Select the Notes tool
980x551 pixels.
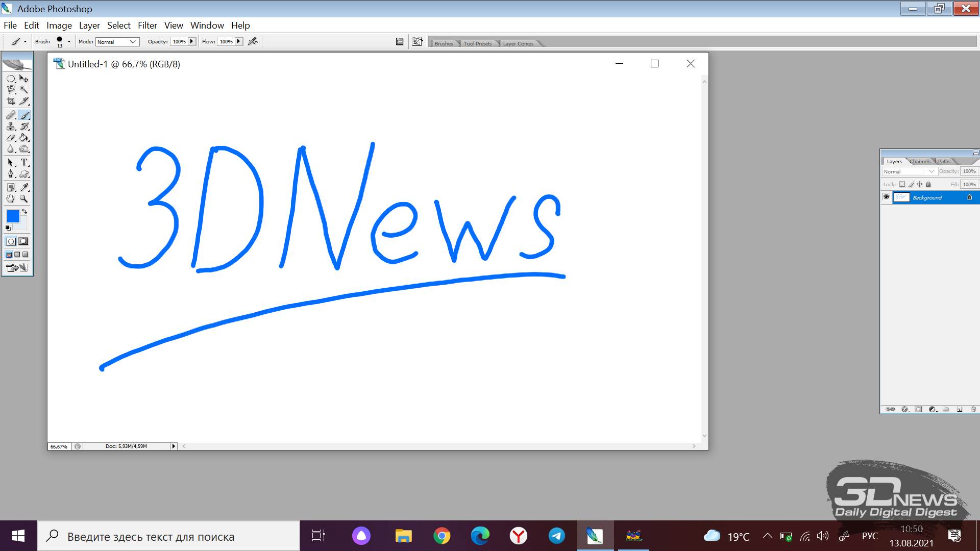11,187
